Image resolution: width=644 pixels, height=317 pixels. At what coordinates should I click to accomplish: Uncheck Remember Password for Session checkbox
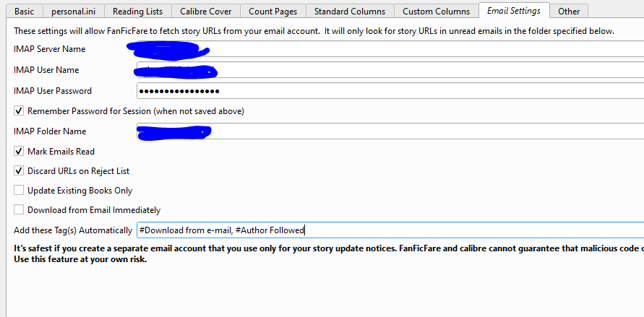(x=19, y=111)
